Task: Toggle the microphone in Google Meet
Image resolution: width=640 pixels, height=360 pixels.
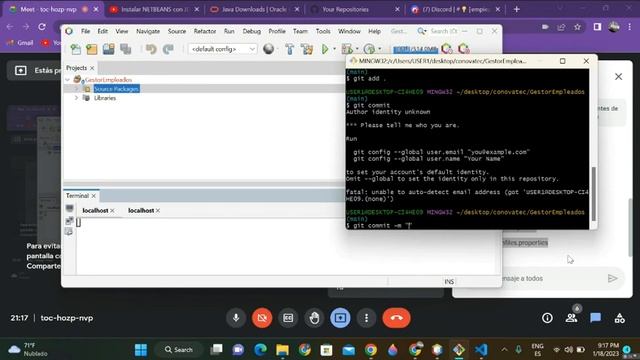Action: point(236,318)
